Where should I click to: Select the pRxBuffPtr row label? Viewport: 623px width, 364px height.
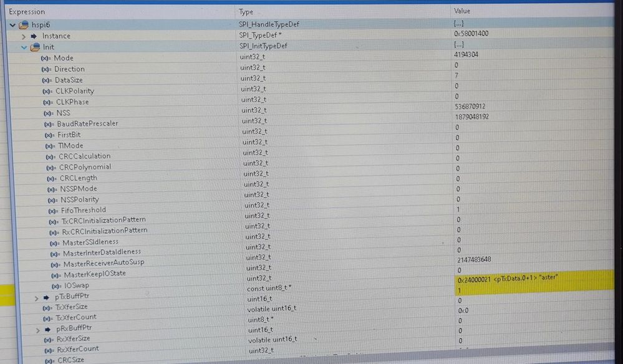click(74, 328)
